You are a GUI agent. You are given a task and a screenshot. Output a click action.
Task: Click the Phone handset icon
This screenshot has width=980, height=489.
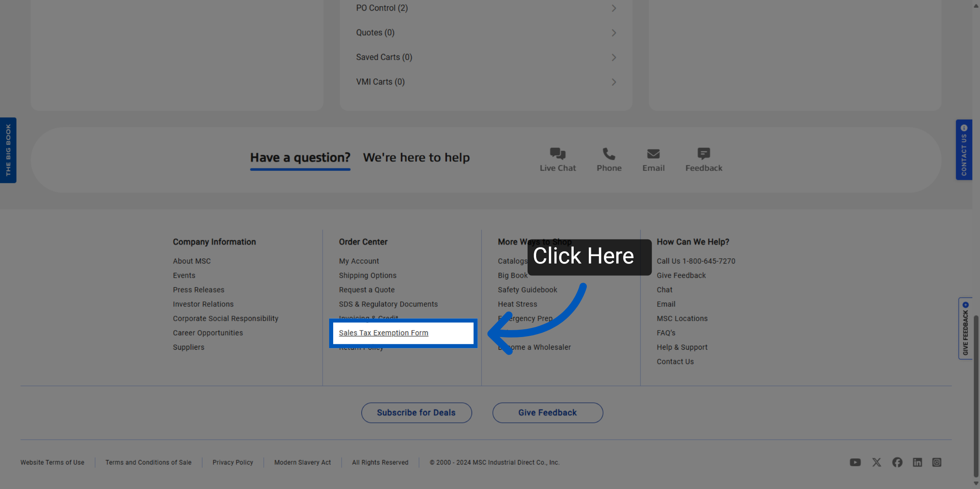click(x=608, y=154)
